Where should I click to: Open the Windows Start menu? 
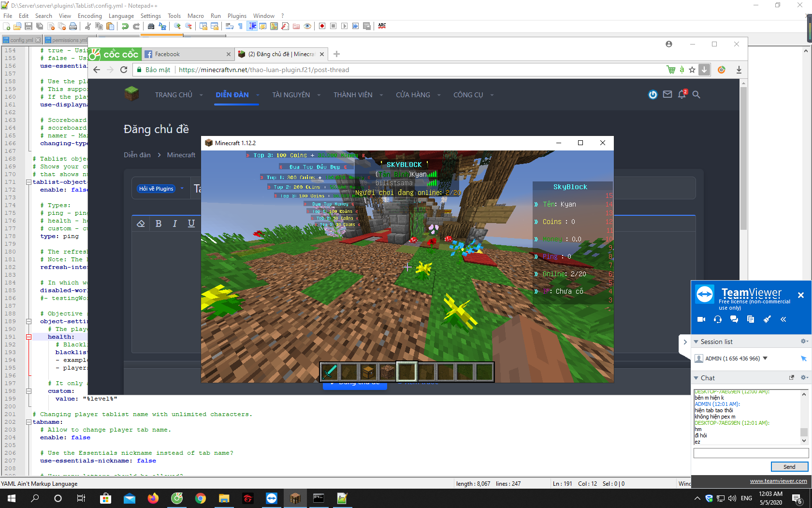(x=12, y=498)
